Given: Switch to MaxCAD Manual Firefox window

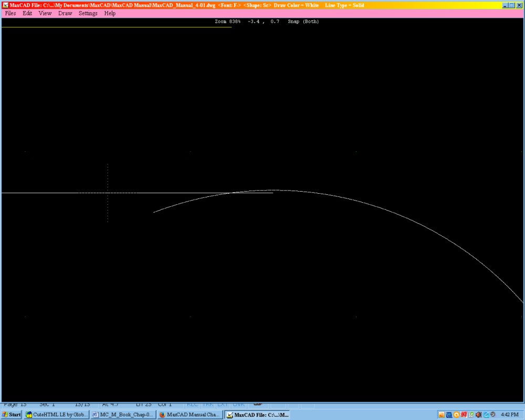Looking at the screenshot, I should click(x=190, y=415).
